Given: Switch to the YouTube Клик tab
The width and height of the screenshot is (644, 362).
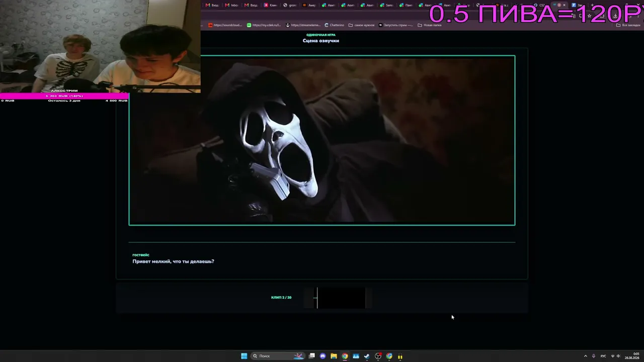Looking at the screenshot, I should coord(271,5).
